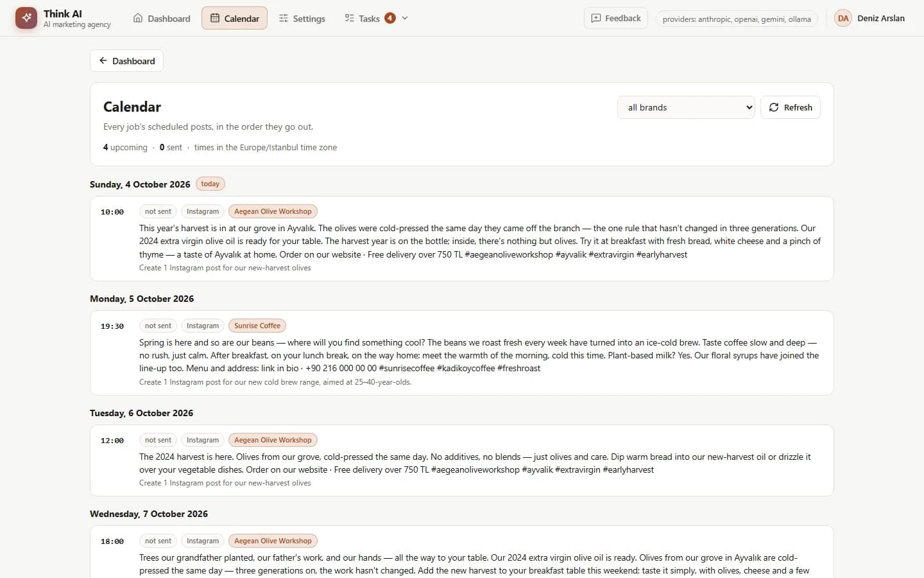Click the Tuesday, 6 October 2026 heading

pos(141,413)
